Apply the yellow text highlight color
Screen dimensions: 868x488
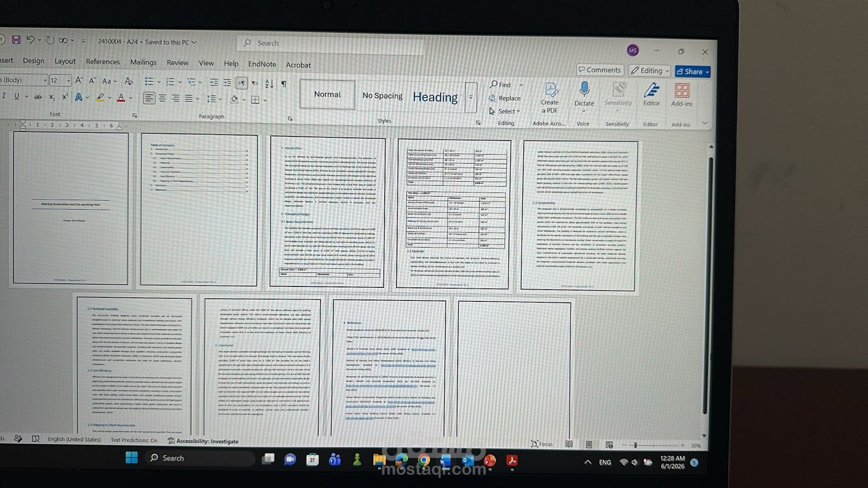pyautogui.click(x=100, y=98)
